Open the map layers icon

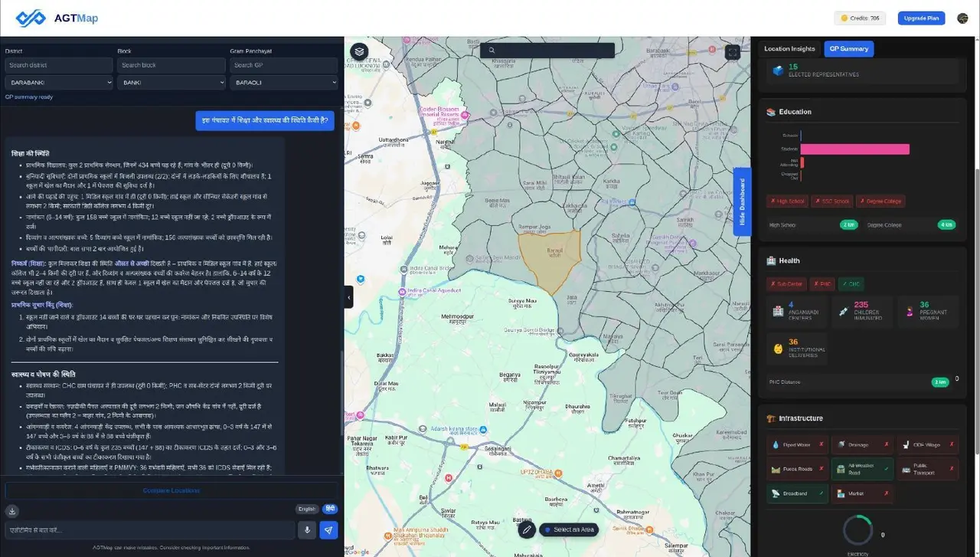(359, 52)
